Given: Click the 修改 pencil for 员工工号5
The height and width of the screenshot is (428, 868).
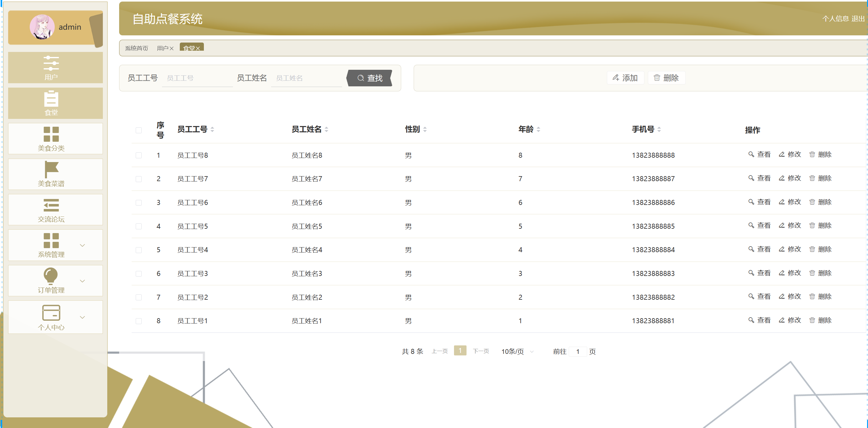Looking at the screenshot, I should click(781, 225).
